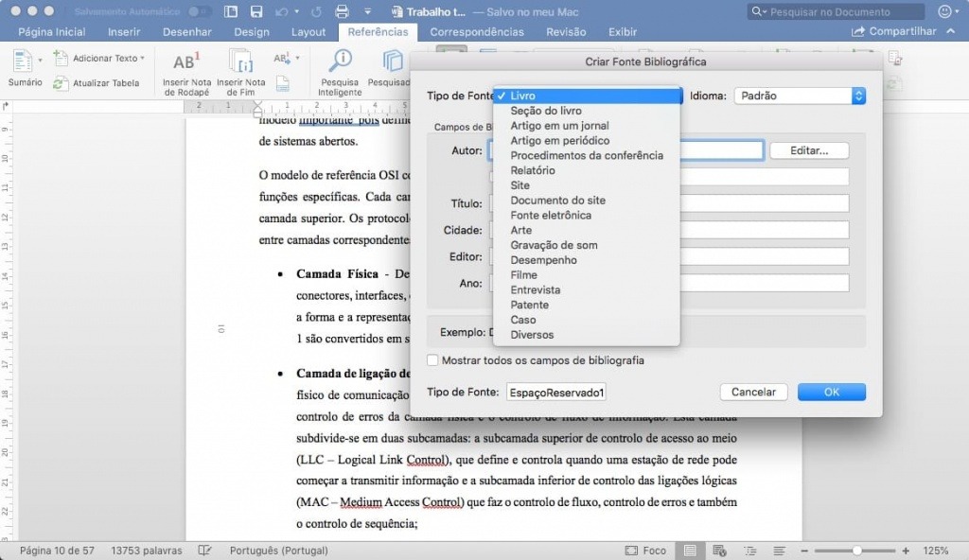Click Editar next to the Autor field
The image size is (969, 560).
[808, 149]
